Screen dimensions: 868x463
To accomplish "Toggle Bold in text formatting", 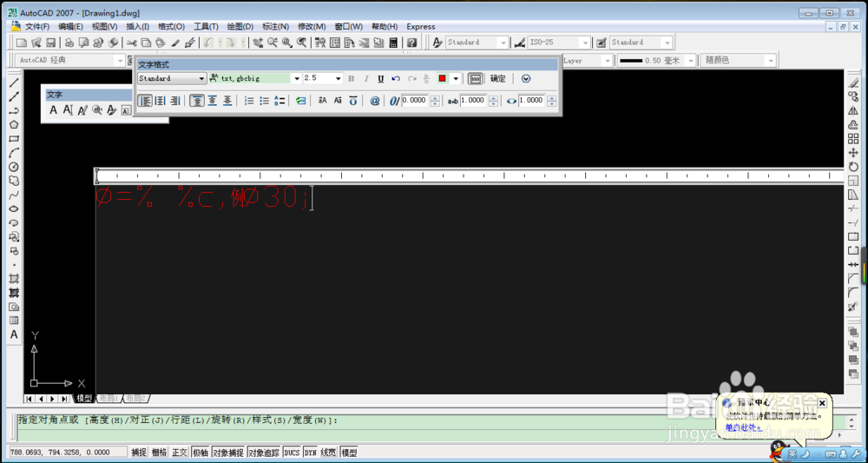I will [351, 79].
